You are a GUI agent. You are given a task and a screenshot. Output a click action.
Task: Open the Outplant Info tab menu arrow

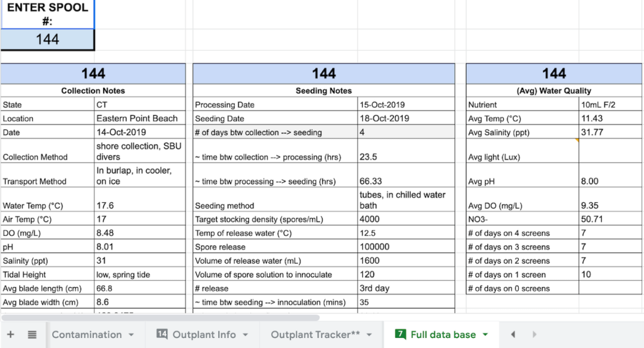click(x=245, y=335)
